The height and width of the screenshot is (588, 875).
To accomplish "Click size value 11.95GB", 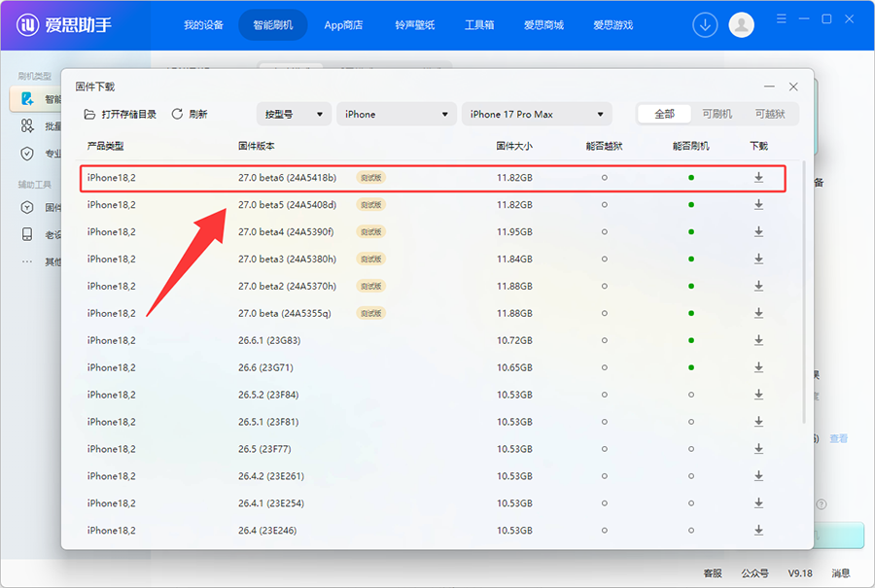I will (x=514, y=231).
